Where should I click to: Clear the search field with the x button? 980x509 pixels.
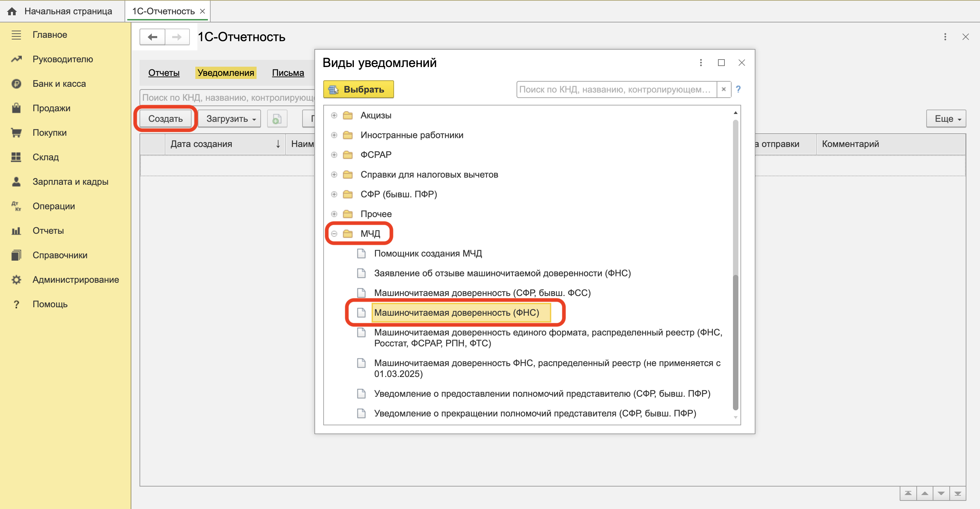[723, 89]
